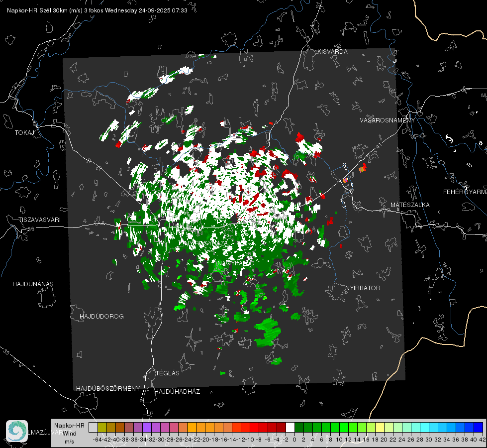Pick the violet-purple legend swatch

point(147,427)
